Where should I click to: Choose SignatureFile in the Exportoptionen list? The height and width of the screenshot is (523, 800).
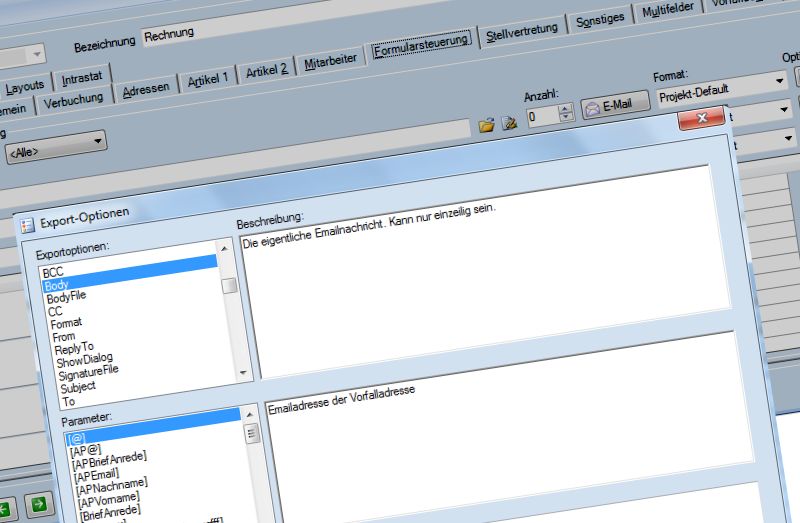tap(89, 372)
